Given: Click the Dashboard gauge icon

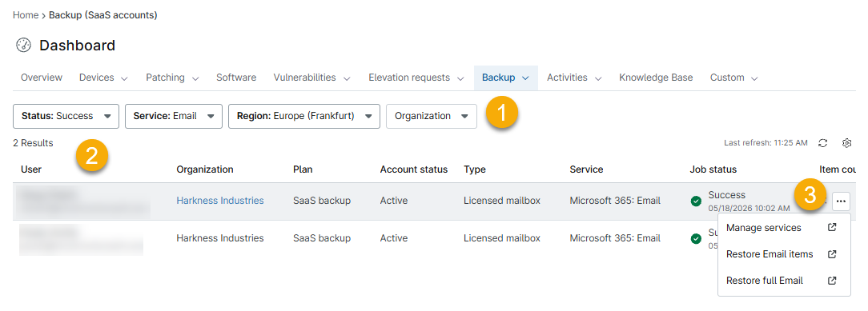Looking at the screenshot, I should (x=24, y=46).
